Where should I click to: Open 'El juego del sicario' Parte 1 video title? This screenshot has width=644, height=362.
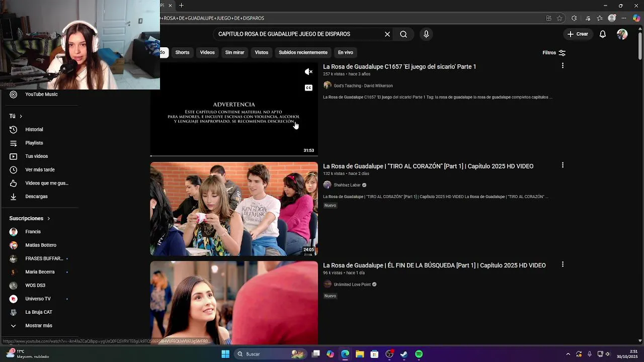click(x=399, y=66)
